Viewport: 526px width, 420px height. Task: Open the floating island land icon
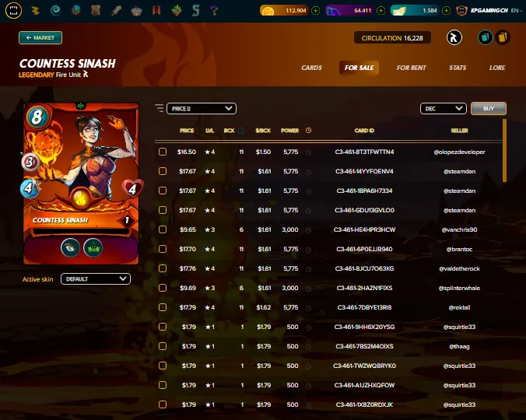coord(177,10)
